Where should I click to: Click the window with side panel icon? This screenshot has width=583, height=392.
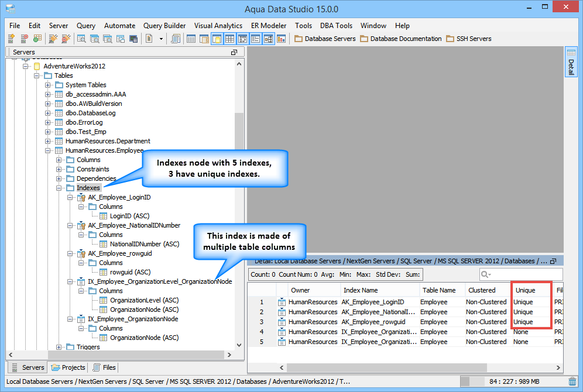[x=204, y=39]
